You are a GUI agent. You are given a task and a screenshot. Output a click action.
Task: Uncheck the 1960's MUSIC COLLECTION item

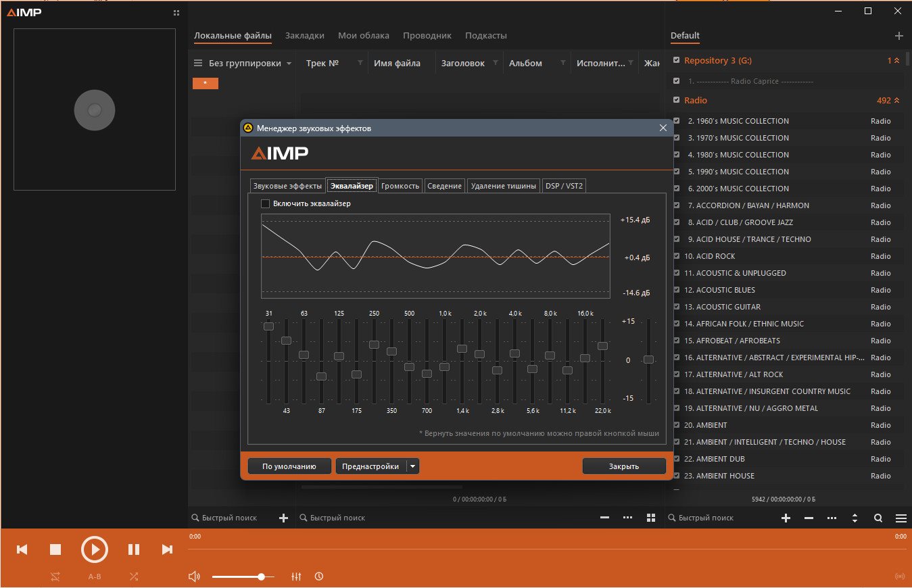[676, 121]
